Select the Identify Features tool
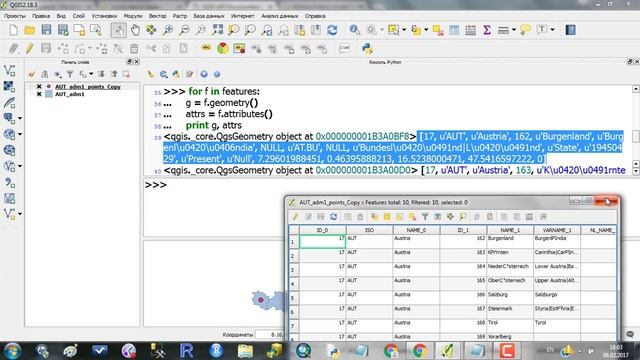The image size is (640, 360). coord(354,30)
